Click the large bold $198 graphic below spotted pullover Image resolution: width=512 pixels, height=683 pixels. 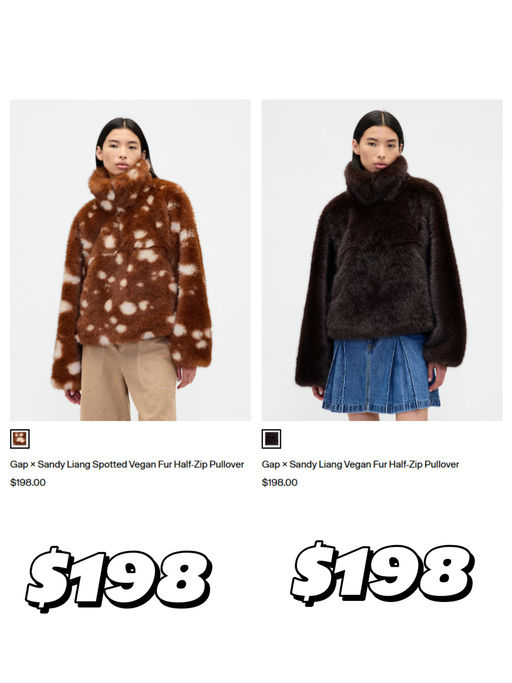119,579
